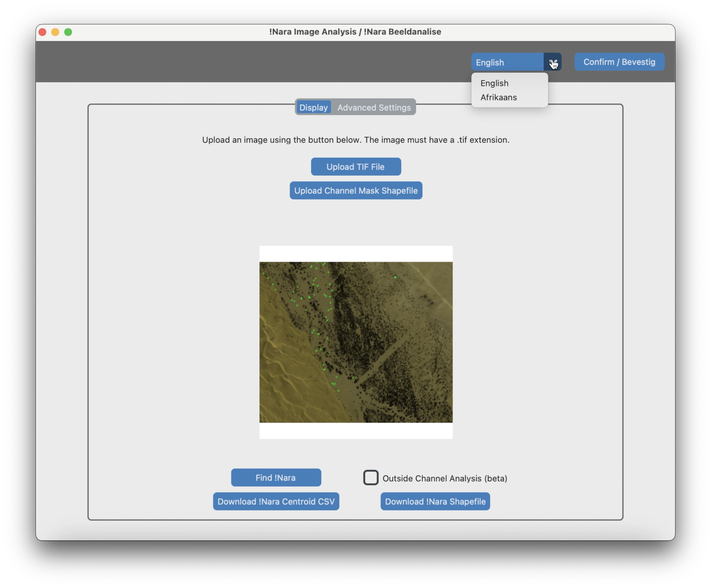Image resolution: width=711 pixels, height=588 pixels.
Task: Select English from the language list
Action: pyautogui.click(x=494, y=83)
